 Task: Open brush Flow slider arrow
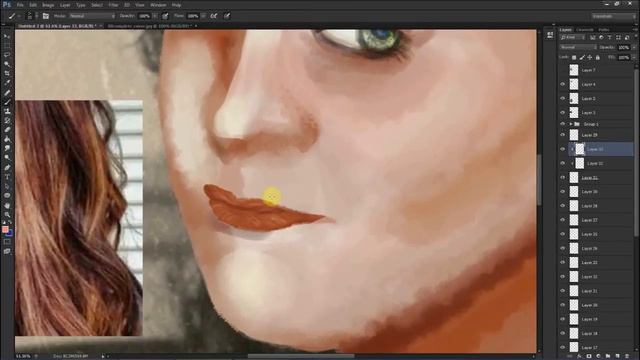[x=203, y=16]
